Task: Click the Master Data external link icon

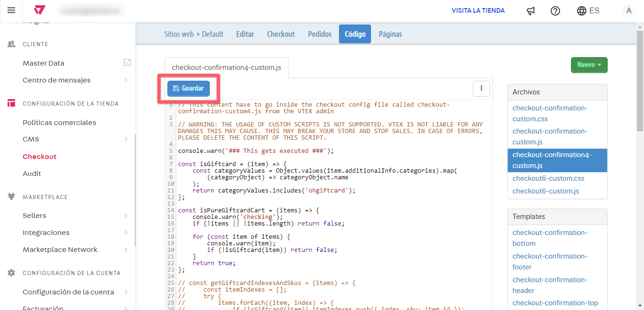Action: tap(127, 62)
